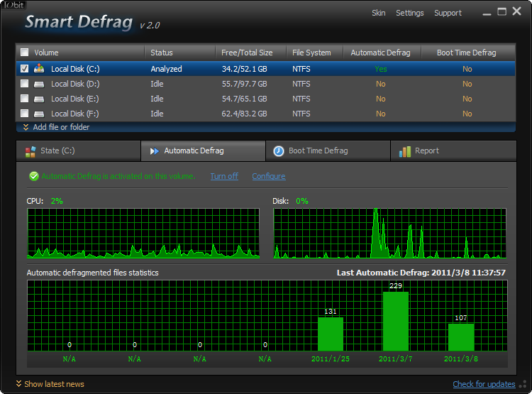Click the Disk usage graph
The height and width of the screenshot is (394, 532).
[x=390, y=234]
